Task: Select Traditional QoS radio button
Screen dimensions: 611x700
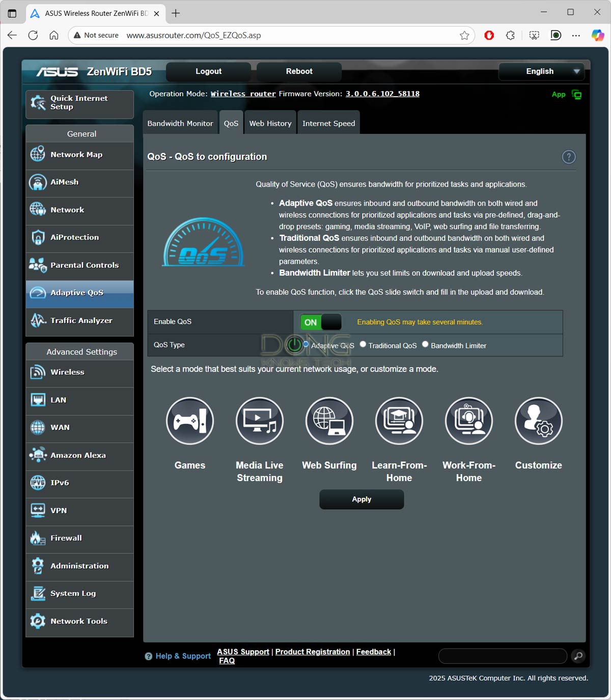Action: coord(363,345)
